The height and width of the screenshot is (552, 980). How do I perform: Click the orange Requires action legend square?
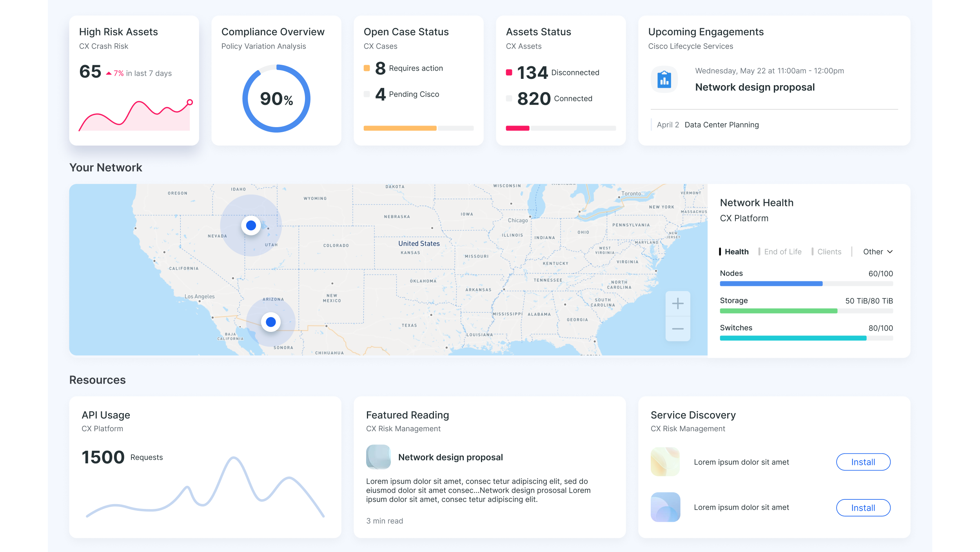[367, 68]
